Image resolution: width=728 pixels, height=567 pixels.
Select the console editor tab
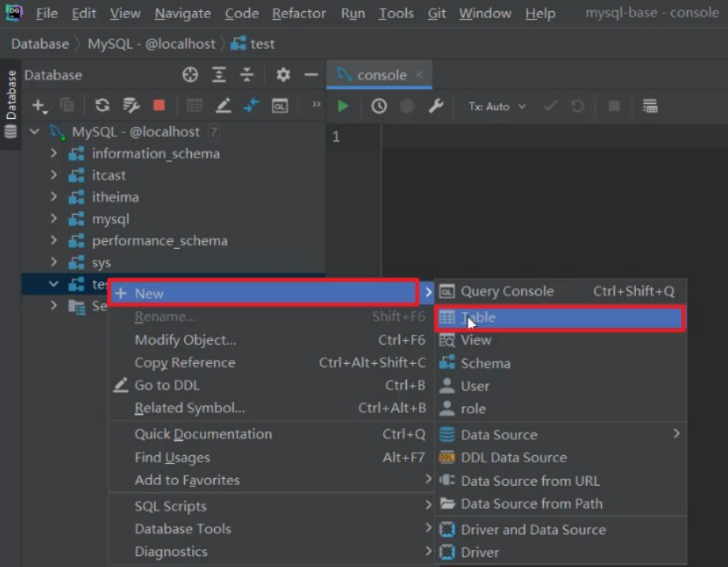380,75
